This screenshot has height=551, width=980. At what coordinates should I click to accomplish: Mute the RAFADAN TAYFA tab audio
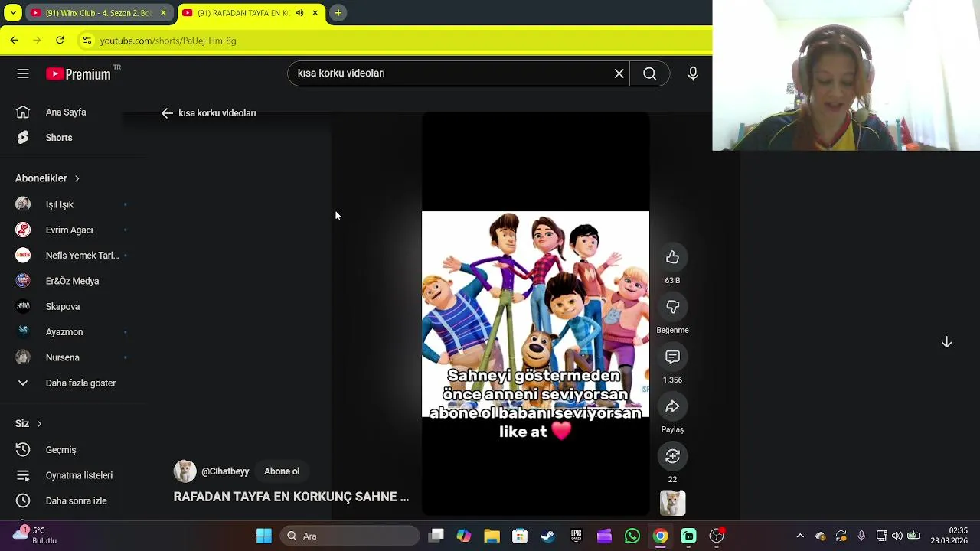pyautogui.click(x=299, y=13)
